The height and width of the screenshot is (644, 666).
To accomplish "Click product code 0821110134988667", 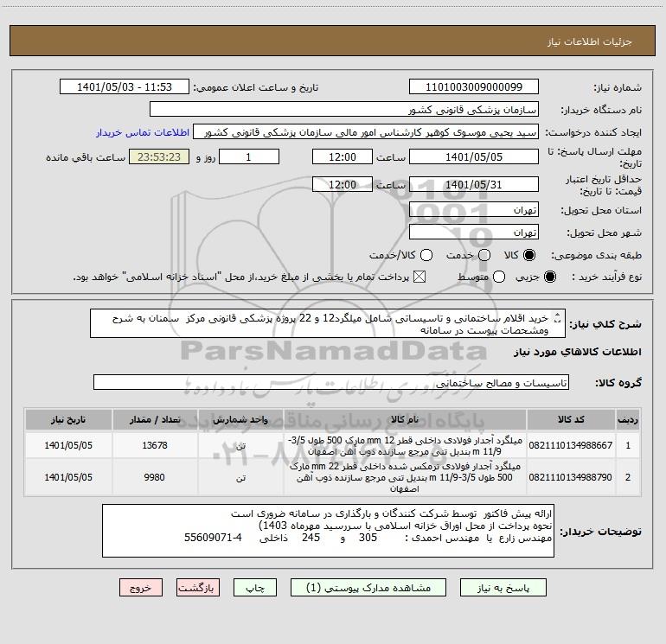I will [571, 445].
